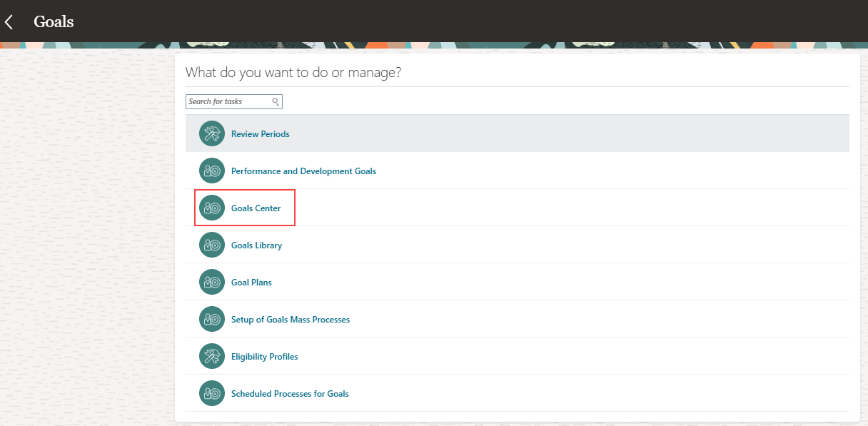Open the Goal Plans task
The width and height of the screenshot is (868, 426).
[251, 282]
